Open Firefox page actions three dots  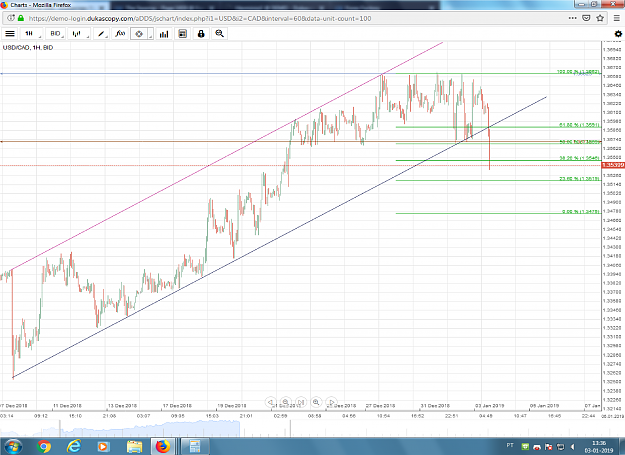tap(572, 18)
